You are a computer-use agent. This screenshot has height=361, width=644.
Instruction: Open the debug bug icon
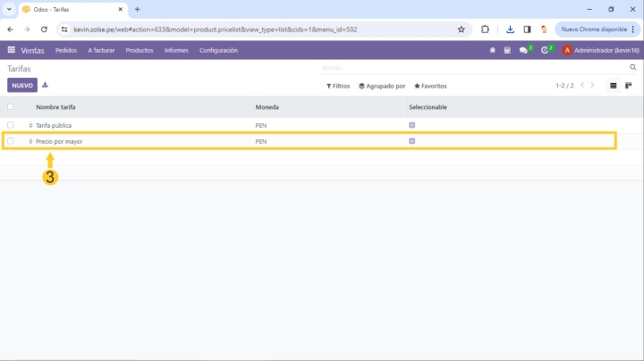493,50
